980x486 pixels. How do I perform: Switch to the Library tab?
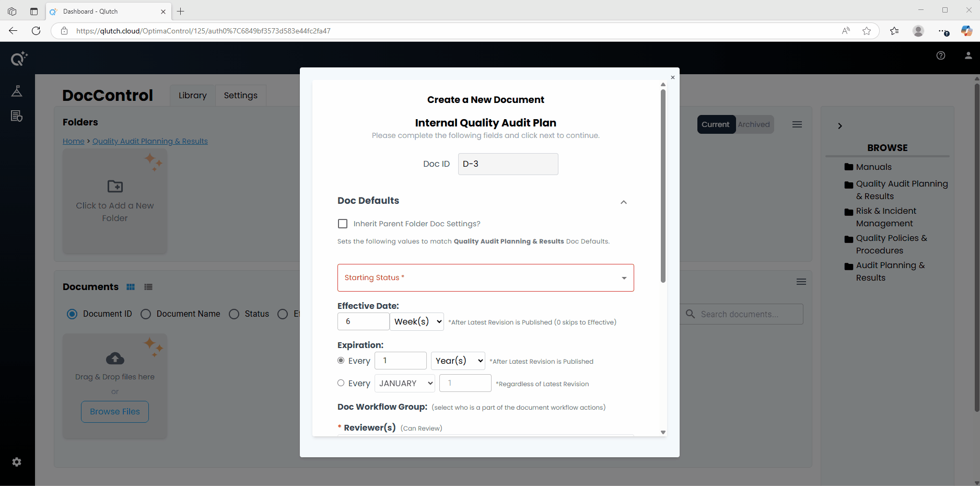click(x=192, y=95)
